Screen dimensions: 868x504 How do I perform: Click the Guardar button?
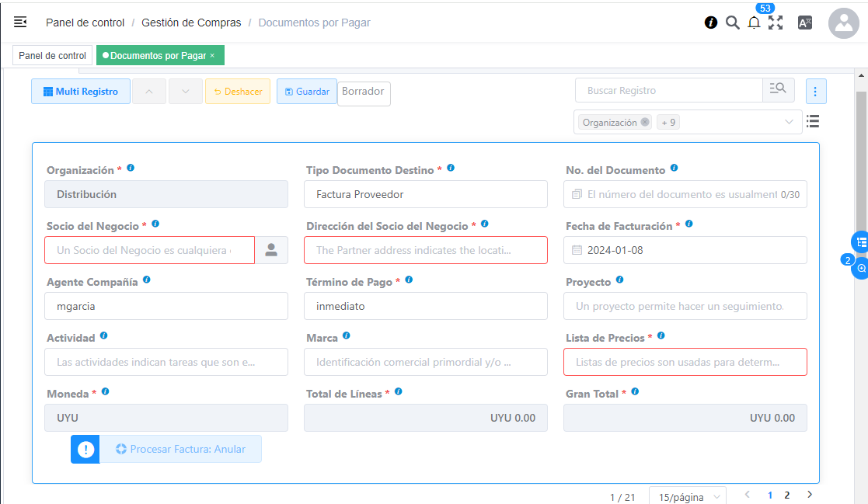307,92
